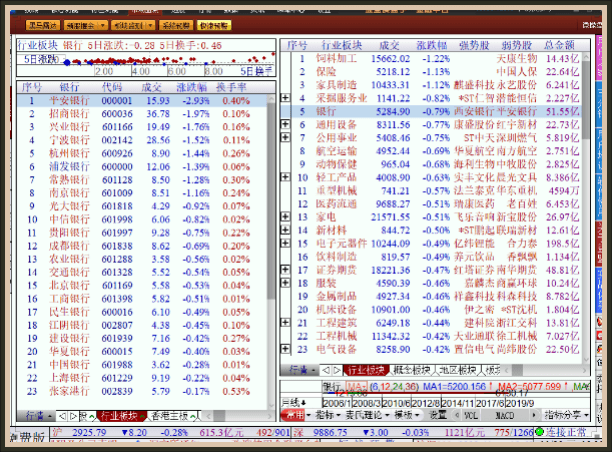Open the 麦氏理论 dropdown menu

tap(367, 415)
